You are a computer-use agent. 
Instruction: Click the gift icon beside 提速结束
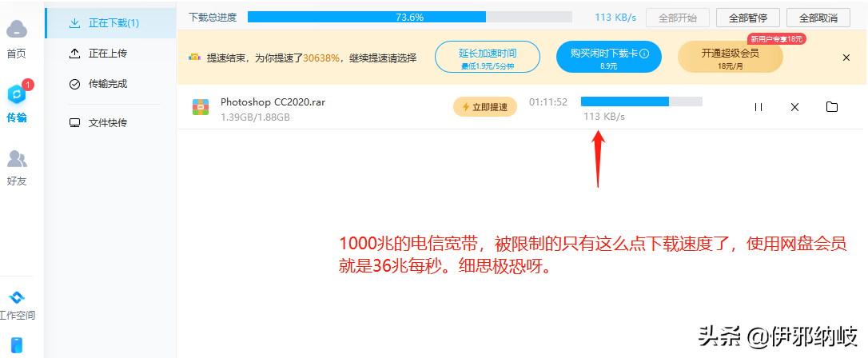(x=194, y=57)
